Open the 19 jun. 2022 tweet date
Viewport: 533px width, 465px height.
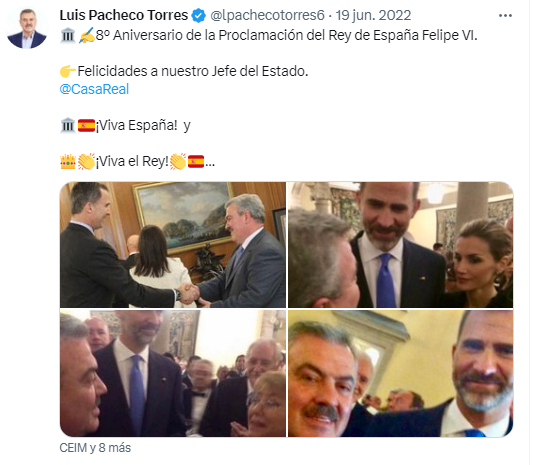(374, 16)
